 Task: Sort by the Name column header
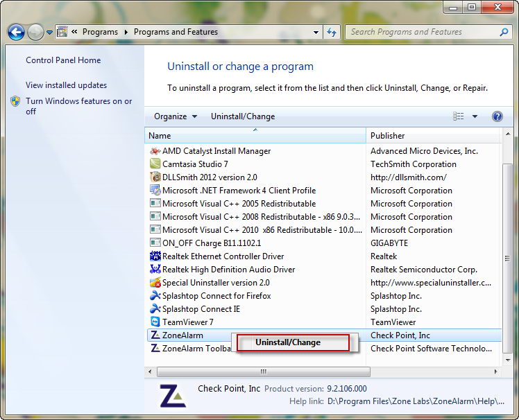pos(255,136)
